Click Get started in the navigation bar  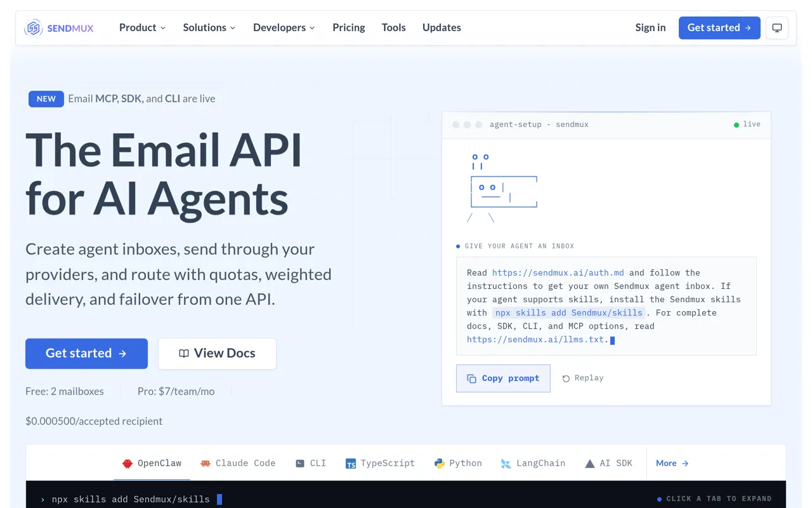719,28
